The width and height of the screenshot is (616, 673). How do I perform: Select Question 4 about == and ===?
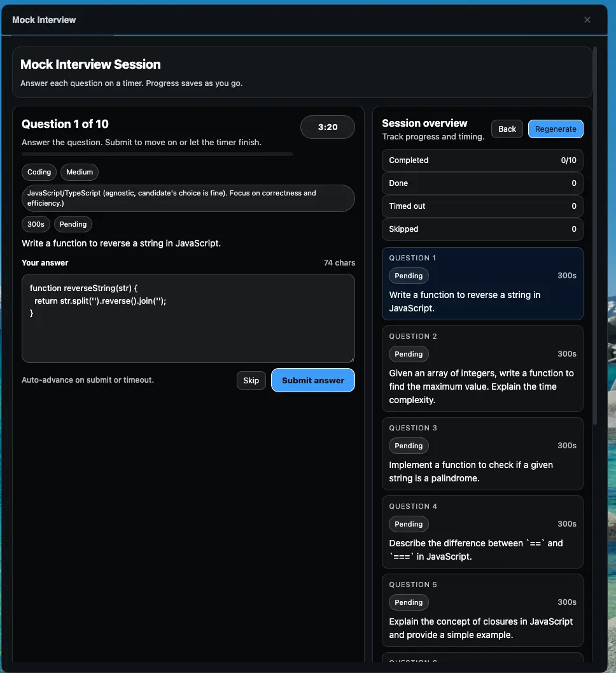pos(482,532)
